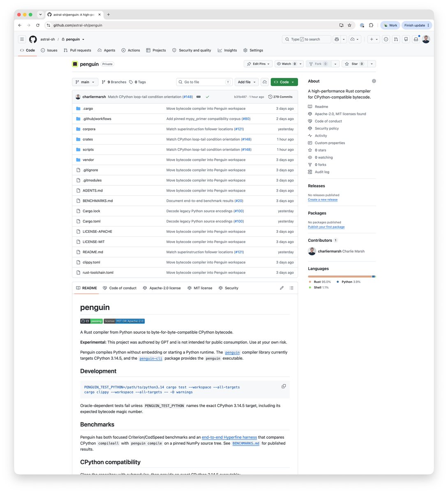Expand the create new plus dropdown
This screenshot has width=448, height=493.
point(374,39)
